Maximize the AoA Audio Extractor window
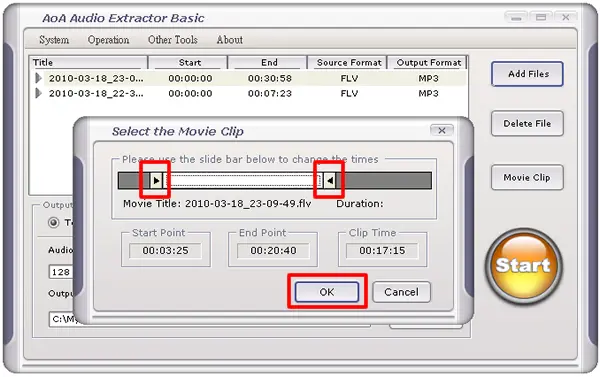 pyautogui.click(x=541, y=18)
